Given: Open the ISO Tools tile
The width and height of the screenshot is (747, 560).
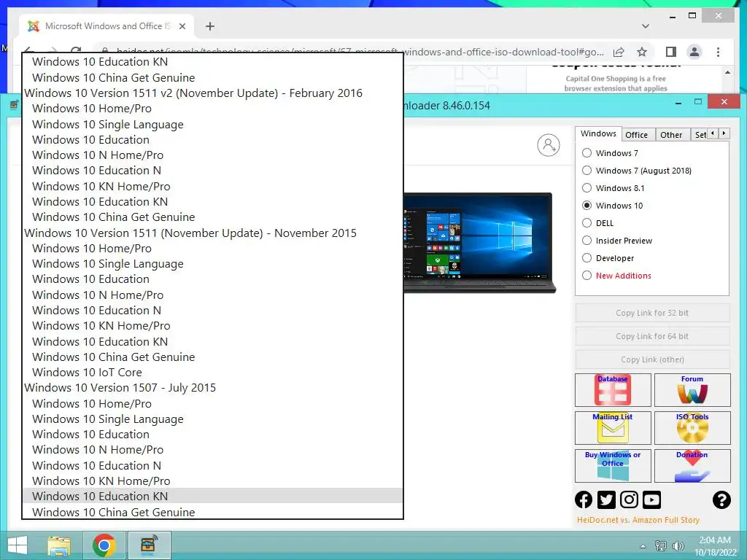Looking at the screenshot, I should [x=692, y=427].
